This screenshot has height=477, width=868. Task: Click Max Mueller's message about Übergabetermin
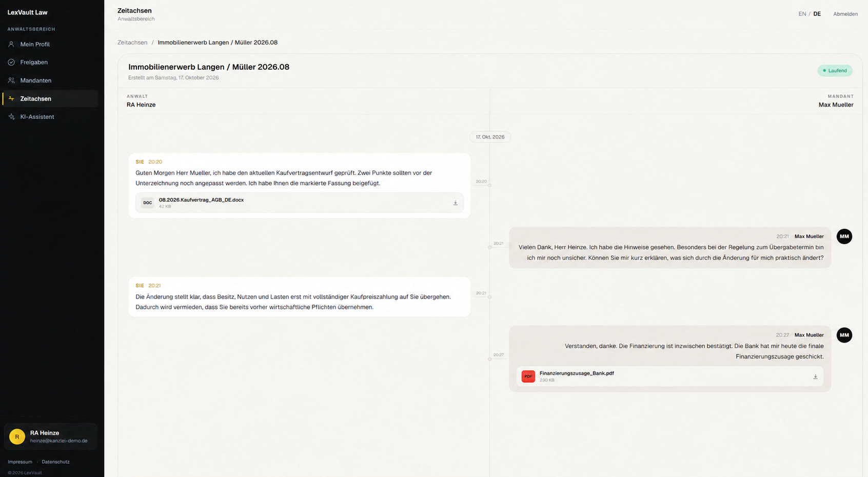coord(670,248)
